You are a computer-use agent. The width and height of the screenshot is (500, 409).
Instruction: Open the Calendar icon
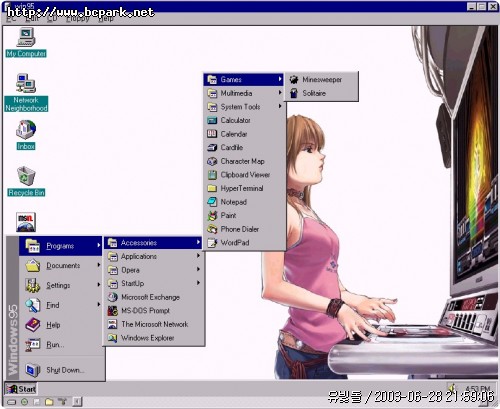coord(212,134)
